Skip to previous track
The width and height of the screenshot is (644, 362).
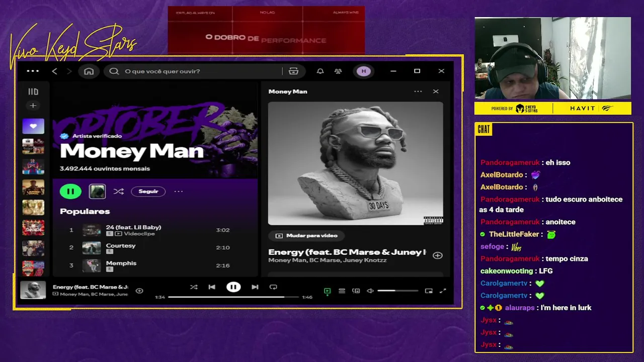coord(212,287)
